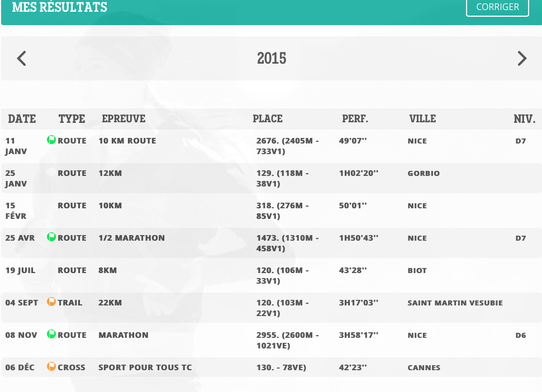Go to next year with right chevron
542x392 pixels.
click(x=522, y=58)
